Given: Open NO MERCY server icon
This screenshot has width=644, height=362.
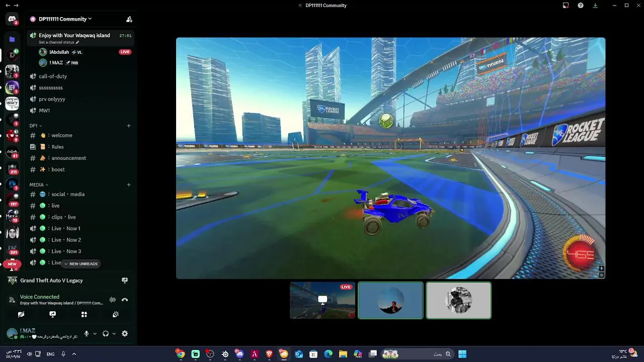Looking at the screenshot, I should [x=12, y=104].
